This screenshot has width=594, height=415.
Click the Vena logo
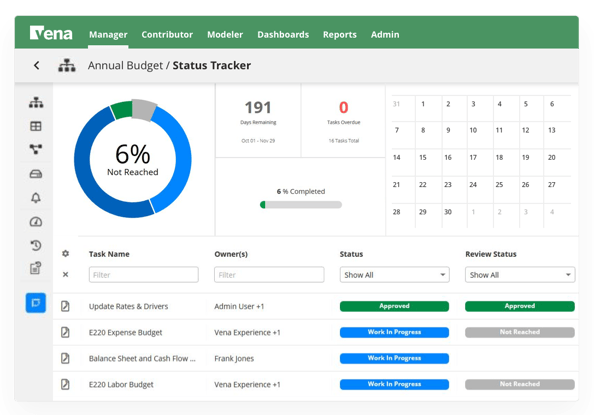[x=51, y=33]
